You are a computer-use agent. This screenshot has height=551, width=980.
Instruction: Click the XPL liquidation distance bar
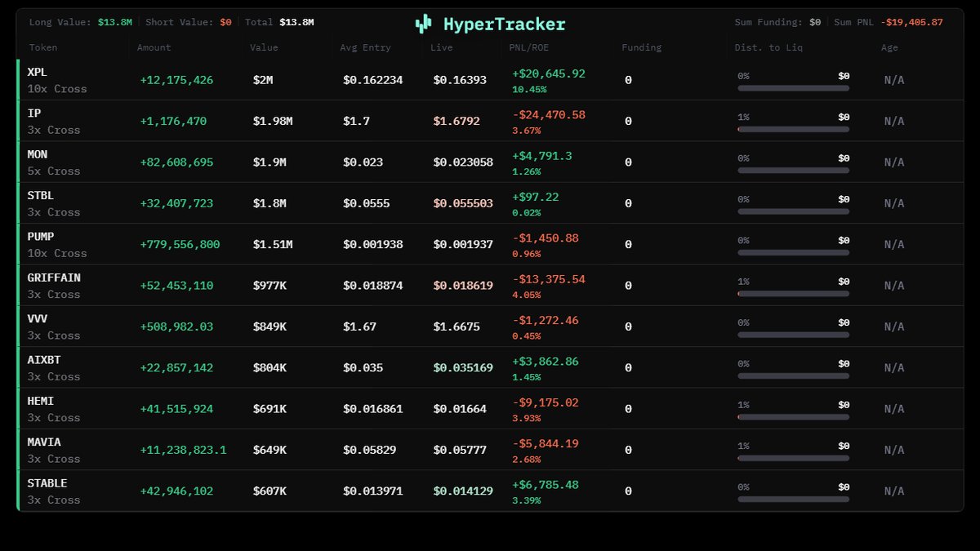tap(793, 87)
